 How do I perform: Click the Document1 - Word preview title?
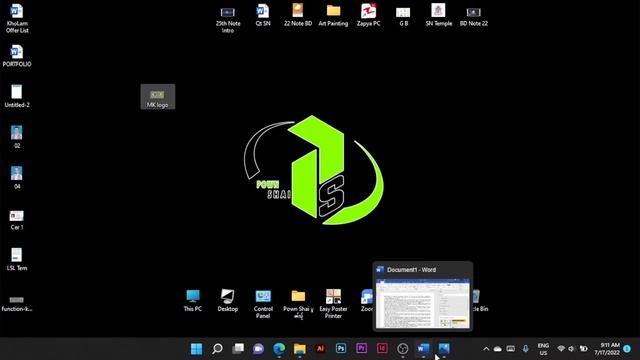411,270
